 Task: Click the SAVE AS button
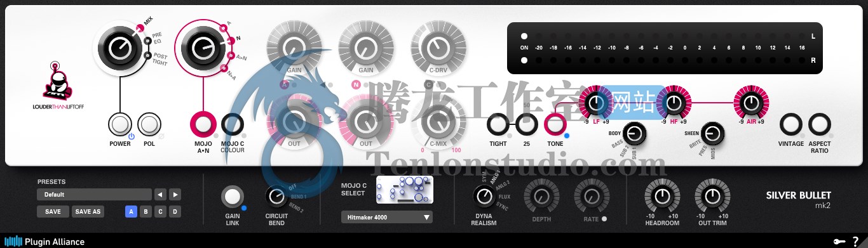(88, 212)
